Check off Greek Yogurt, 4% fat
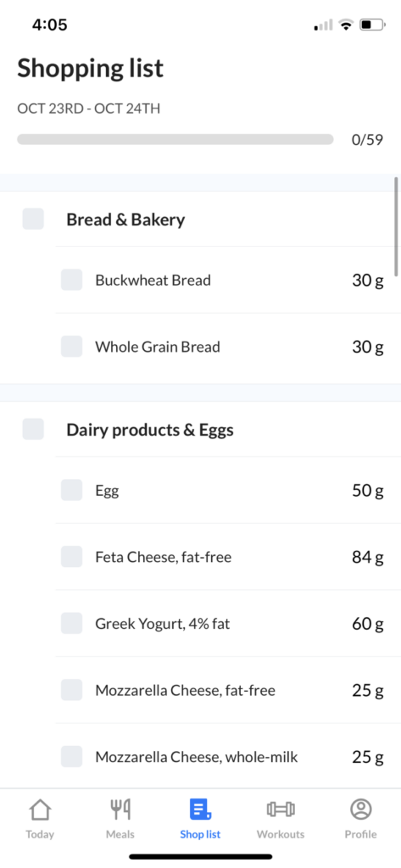 tap(71, 624)
